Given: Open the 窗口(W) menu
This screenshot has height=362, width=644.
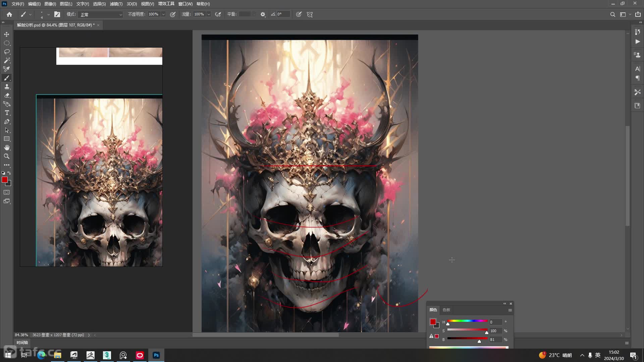Looking at the screenshot, I should click(x=185, y=4).
